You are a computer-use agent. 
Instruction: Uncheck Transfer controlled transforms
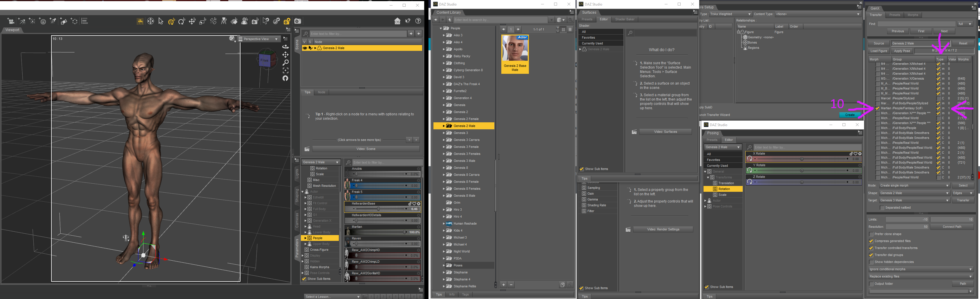point(871,248)
